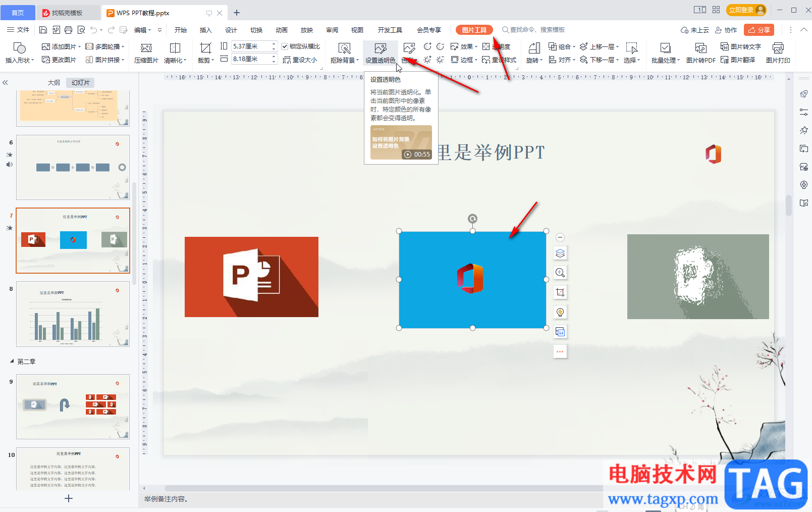Image resolution: width=812 pixels, height=512 pixels.
Task: Click the Undo arrow icon
Action: point(94,30)
